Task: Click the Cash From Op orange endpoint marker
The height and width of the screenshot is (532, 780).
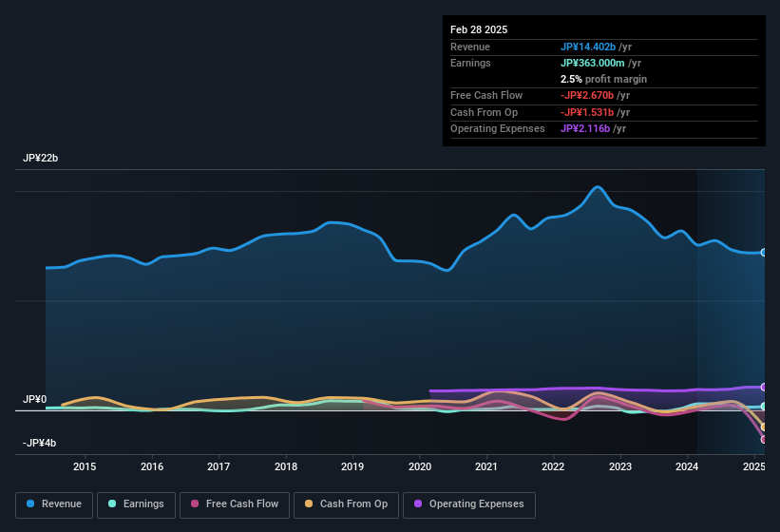Action: (x=764, y=427)
